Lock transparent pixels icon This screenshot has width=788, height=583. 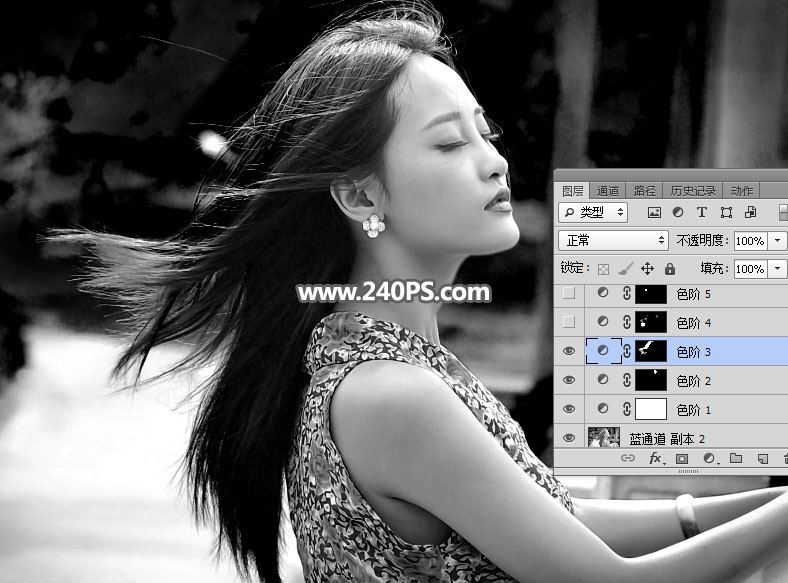(603, 269)
